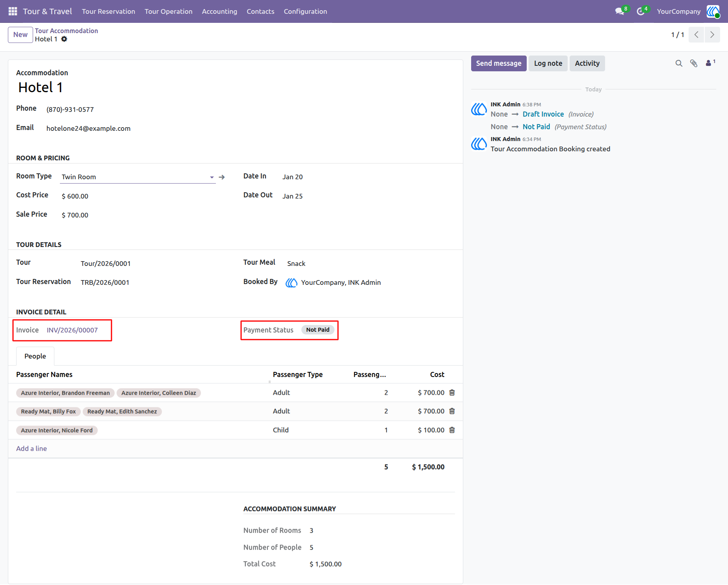The height and width of the screenshot is (585, 728).
Task: Click Send message button
Action: (x=499, y=63)
